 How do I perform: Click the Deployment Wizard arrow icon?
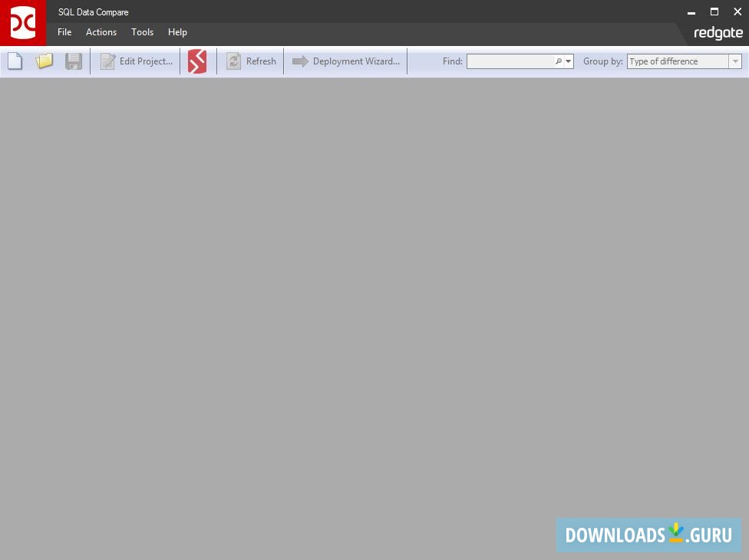coord(300,61)
